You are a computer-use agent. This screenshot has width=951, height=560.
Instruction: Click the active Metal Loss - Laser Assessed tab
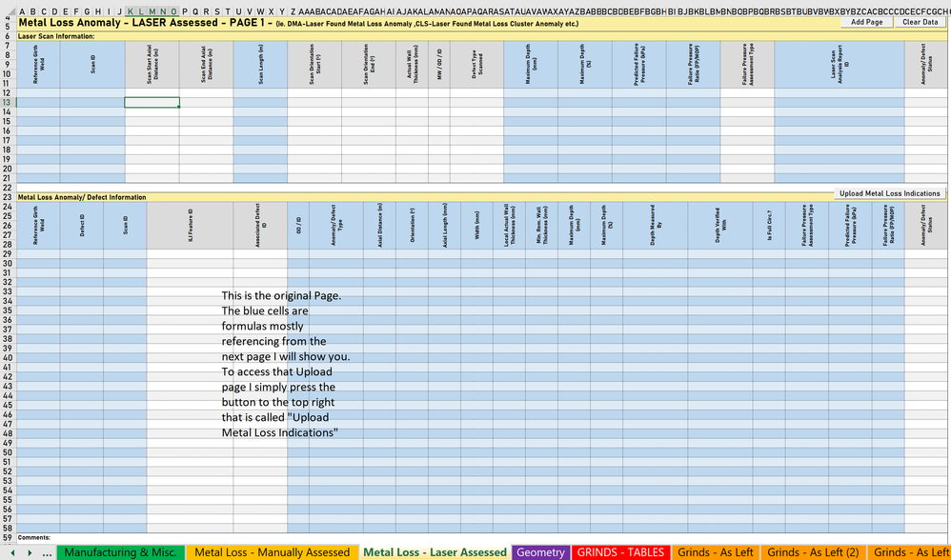[435, 551]
